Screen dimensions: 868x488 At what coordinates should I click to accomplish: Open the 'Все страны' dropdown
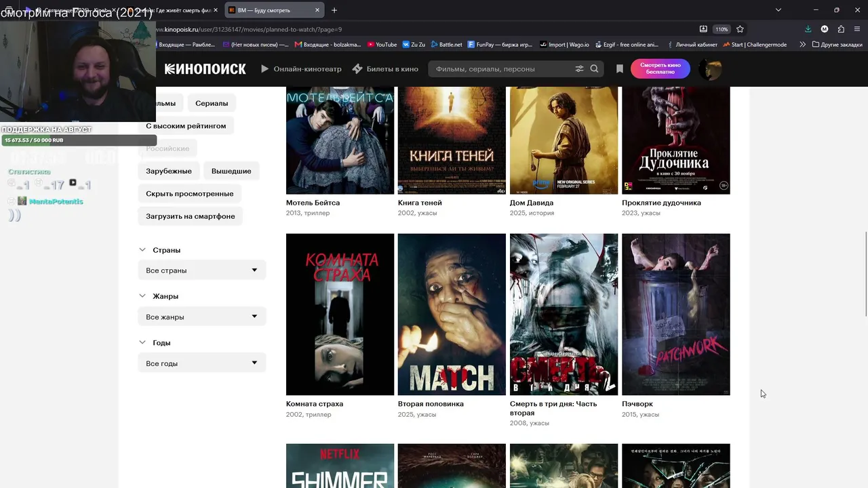(x=202, y=270)
